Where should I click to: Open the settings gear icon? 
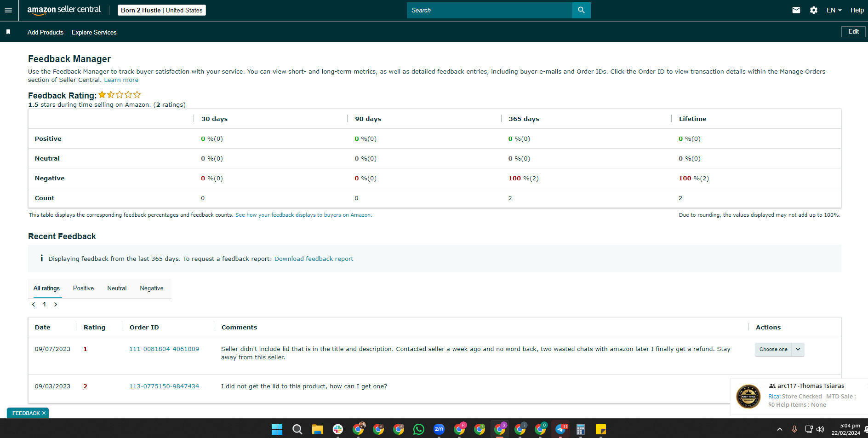tap(814, 10)
